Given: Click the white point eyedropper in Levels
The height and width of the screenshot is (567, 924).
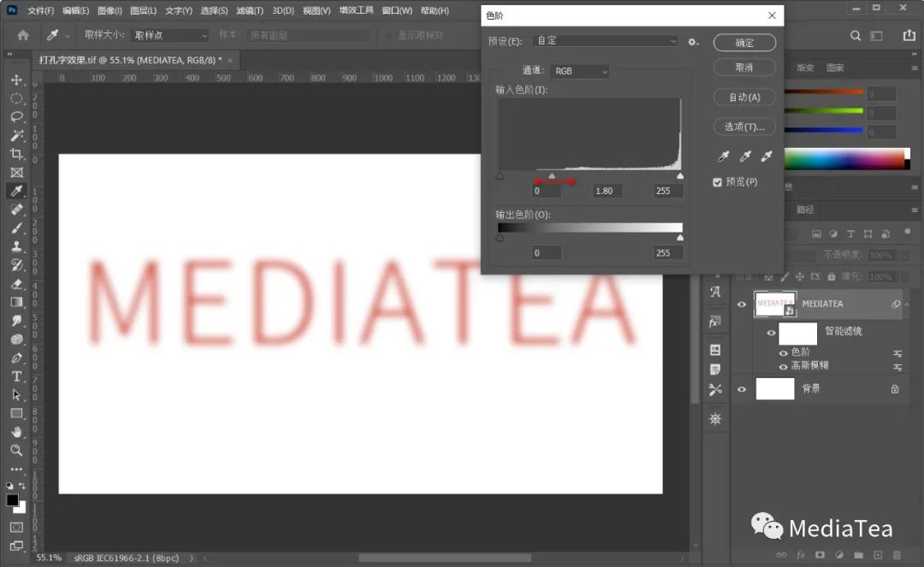Looking at the screenshot, I should click(766, 156).
